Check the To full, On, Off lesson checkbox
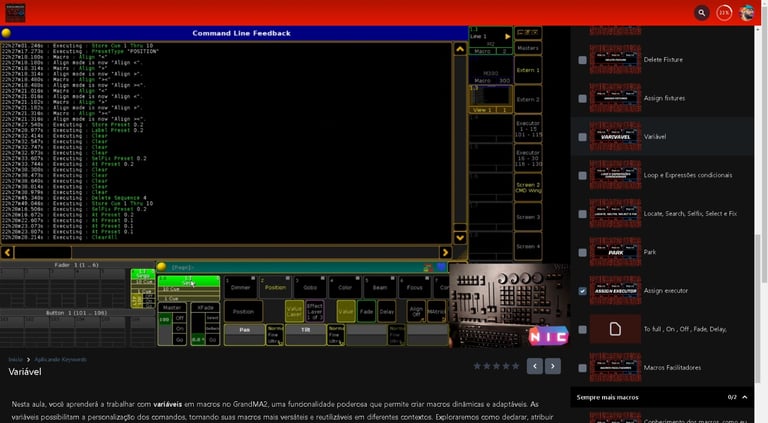Screen dimensions: 768x423 click(x=582, y=329)
